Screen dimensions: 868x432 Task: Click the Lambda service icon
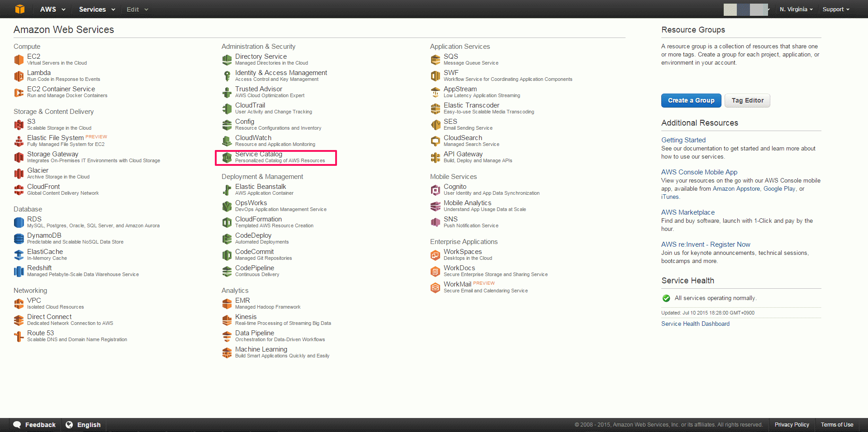click(19, 76)
